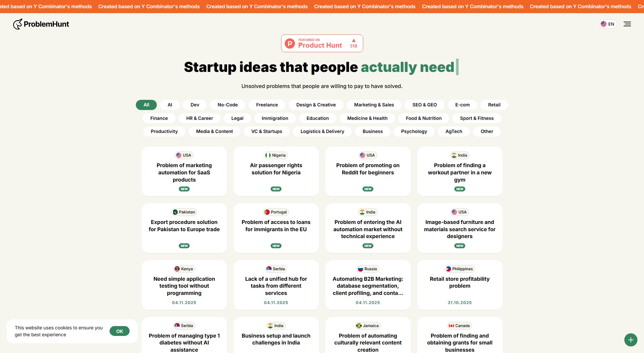Toggle the AI category filter
Viewport: 644px width, 353px height.
[170, 105]
